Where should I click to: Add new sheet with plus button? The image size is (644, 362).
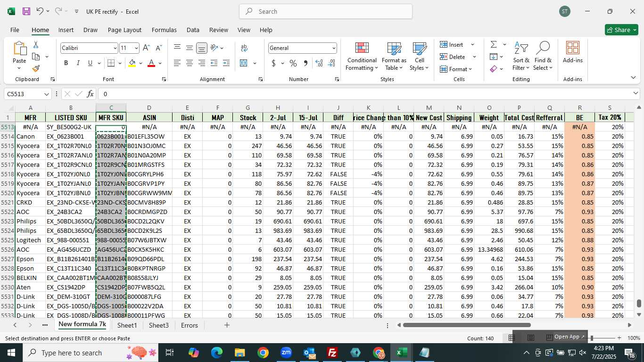click(227, 325)
